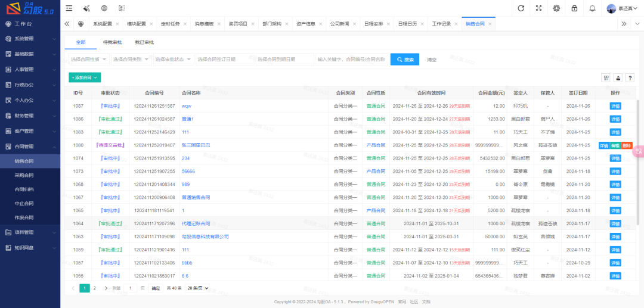This screenshot has height=308, width=644.
Task: Open the 选择合同性质 dropdown
Action: tap(89, 60)
